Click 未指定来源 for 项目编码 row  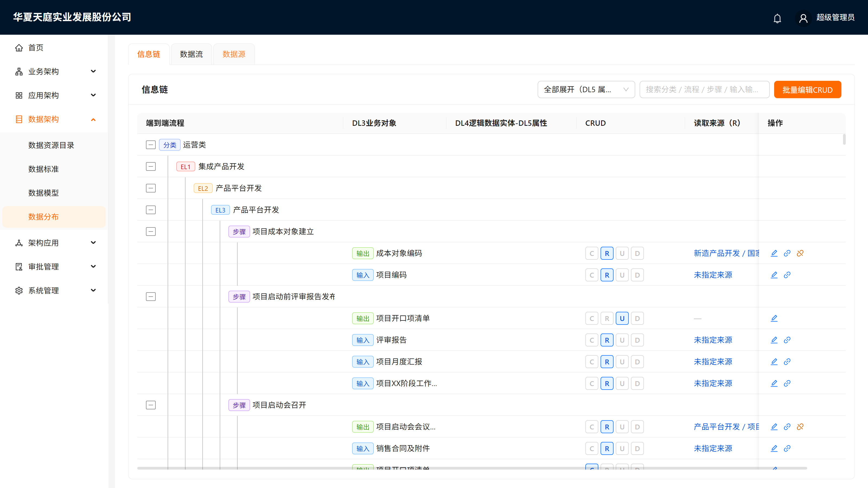coord(713,275)
